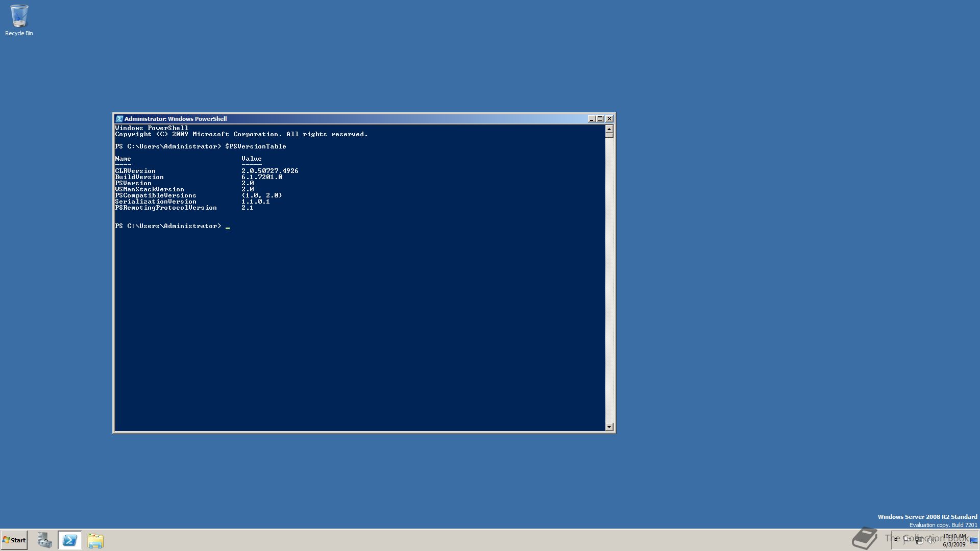
Task: Minimize the PowerShell window
Action: (591, 119)
